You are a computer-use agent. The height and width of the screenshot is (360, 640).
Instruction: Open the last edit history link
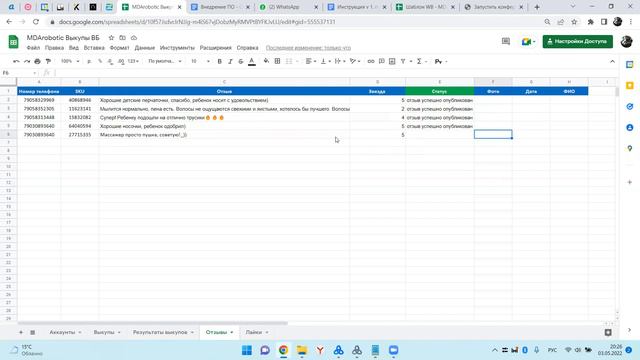click(x=308, y=48)
